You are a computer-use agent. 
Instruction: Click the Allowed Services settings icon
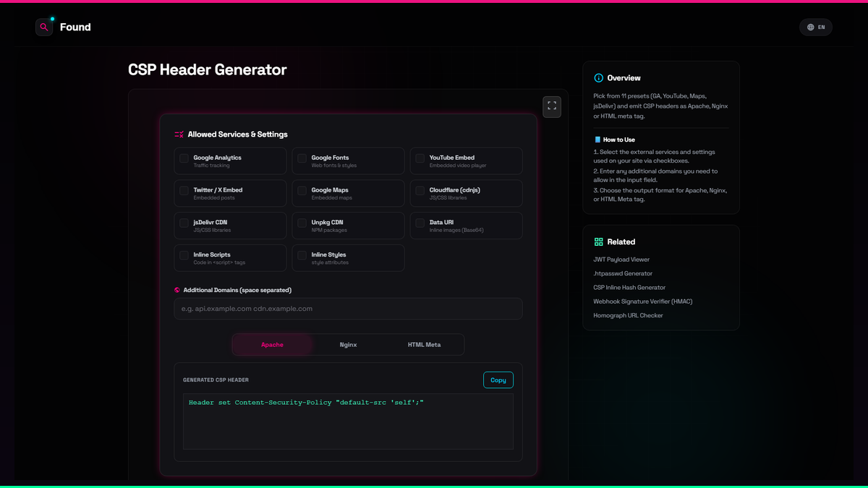tap(179, 134)
